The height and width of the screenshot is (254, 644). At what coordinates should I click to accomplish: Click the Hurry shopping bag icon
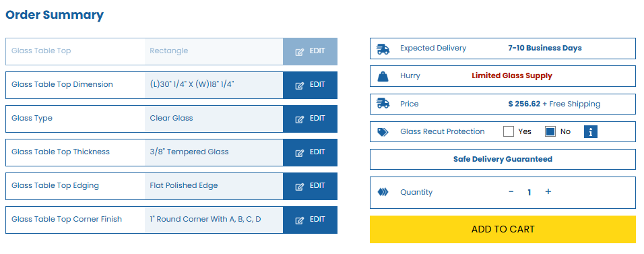coord(383,76)
